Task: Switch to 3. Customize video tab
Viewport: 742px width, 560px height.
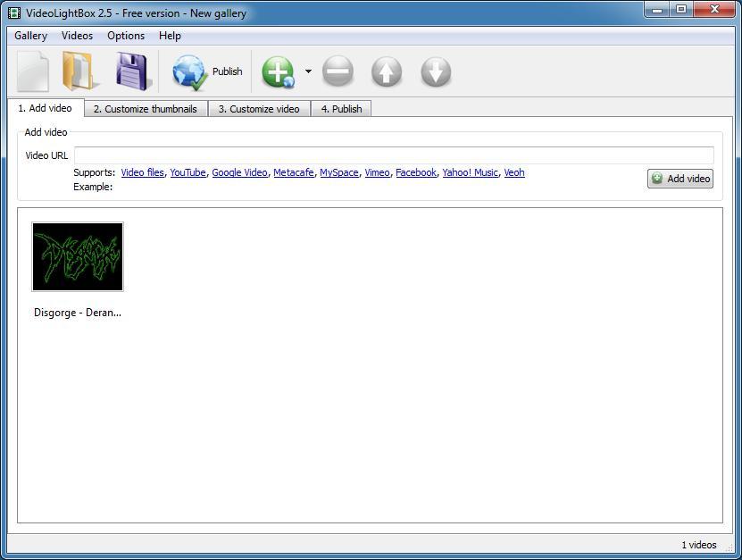Action: point(259,109)
